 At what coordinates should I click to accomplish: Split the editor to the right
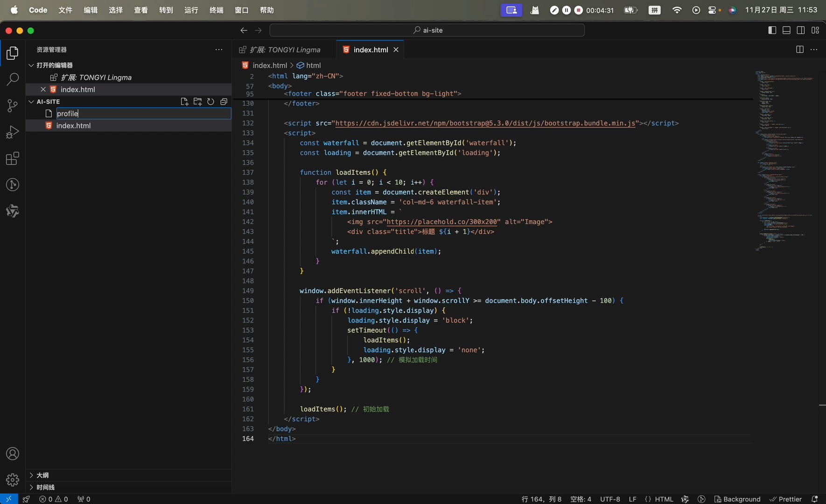(799, 49)
